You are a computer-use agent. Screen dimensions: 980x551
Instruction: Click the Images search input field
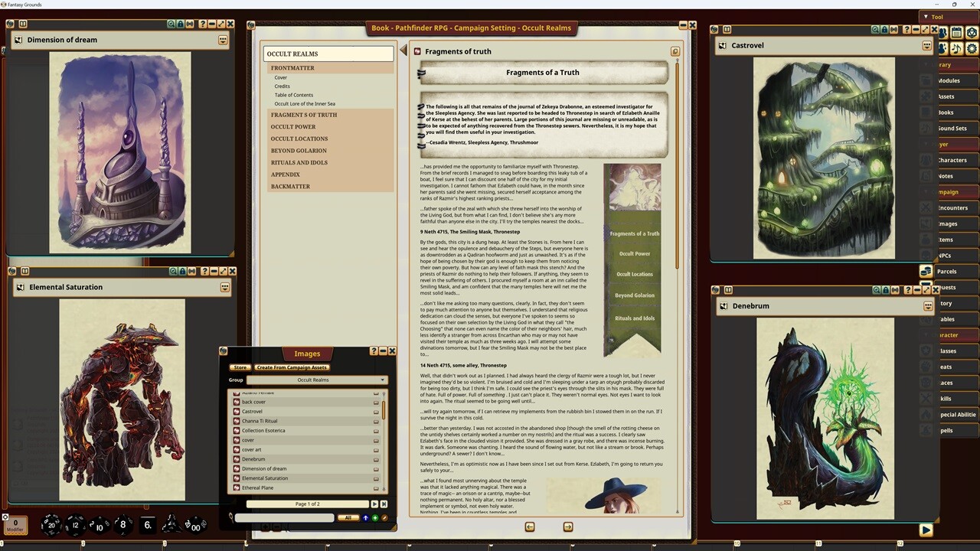click(284, 518)
